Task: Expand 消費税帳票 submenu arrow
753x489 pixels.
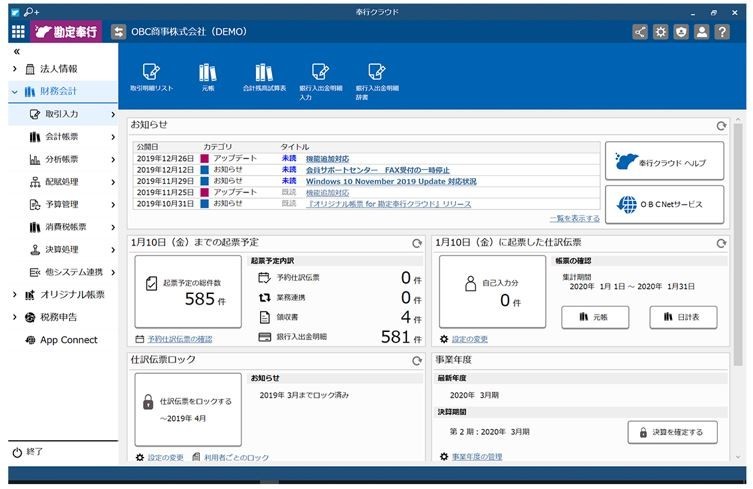Action: pos(113,227)
